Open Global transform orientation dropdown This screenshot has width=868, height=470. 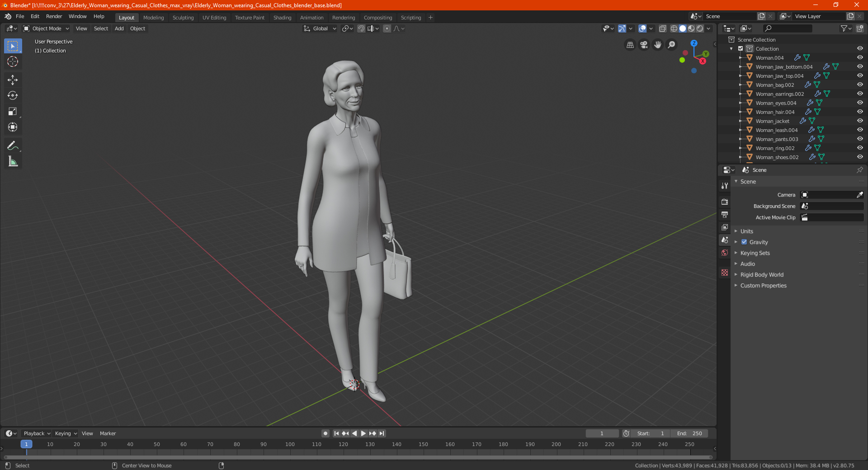coord(320,28)
